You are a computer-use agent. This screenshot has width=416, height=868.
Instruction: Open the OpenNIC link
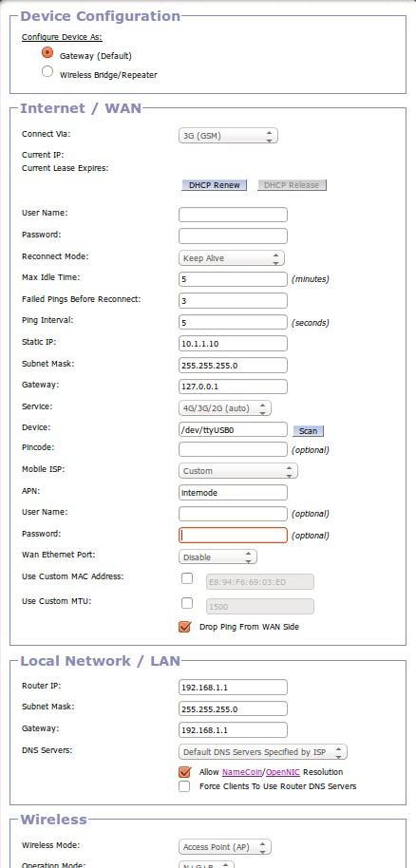click(283, 772)
